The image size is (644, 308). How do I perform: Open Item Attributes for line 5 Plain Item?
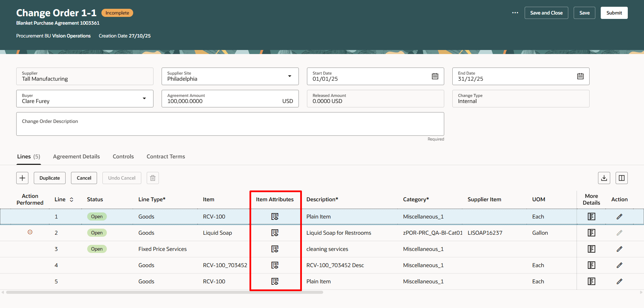pos(275,281)
